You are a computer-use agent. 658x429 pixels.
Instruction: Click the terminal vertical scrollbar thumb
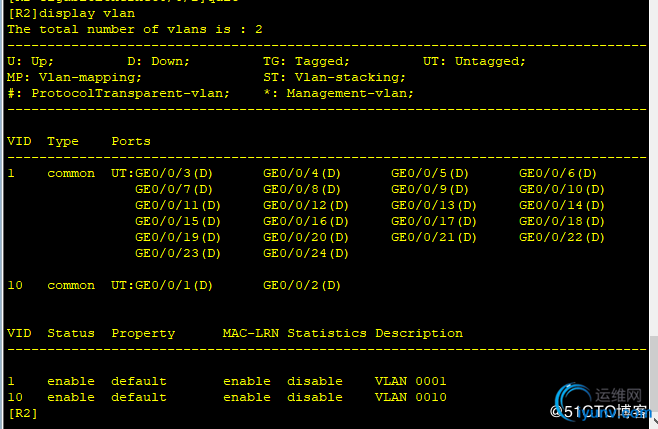pyautogui.click(x=654, y=374)
